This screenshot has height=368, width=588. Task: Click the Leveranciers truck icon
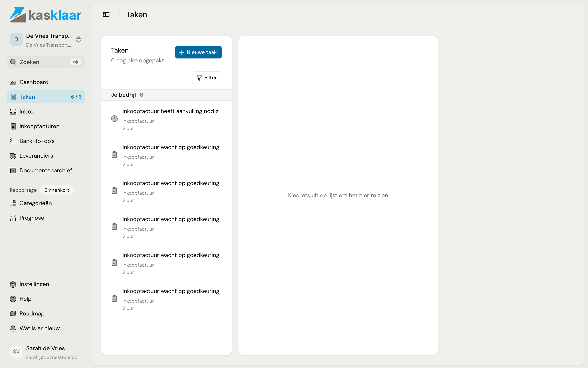point(13,156)
